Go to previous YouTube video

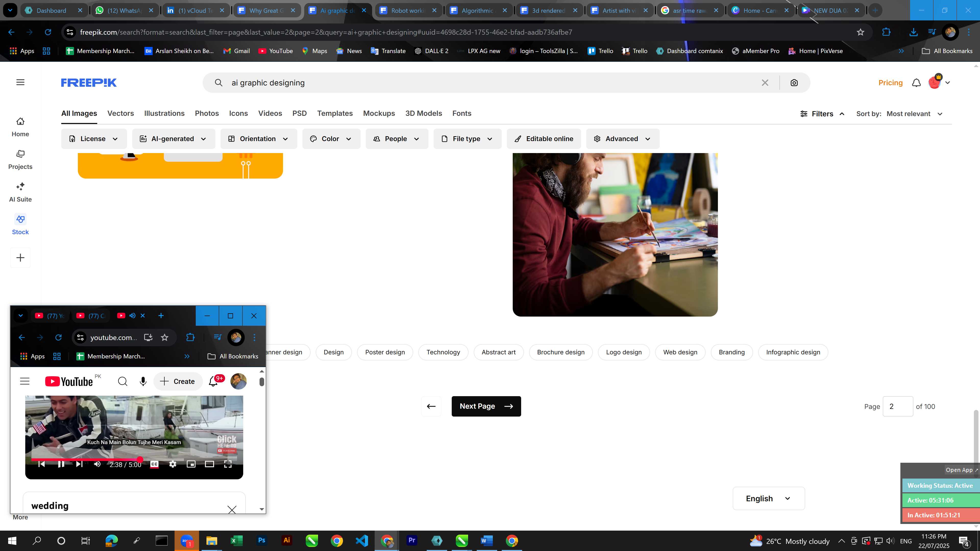click(42, 464)
